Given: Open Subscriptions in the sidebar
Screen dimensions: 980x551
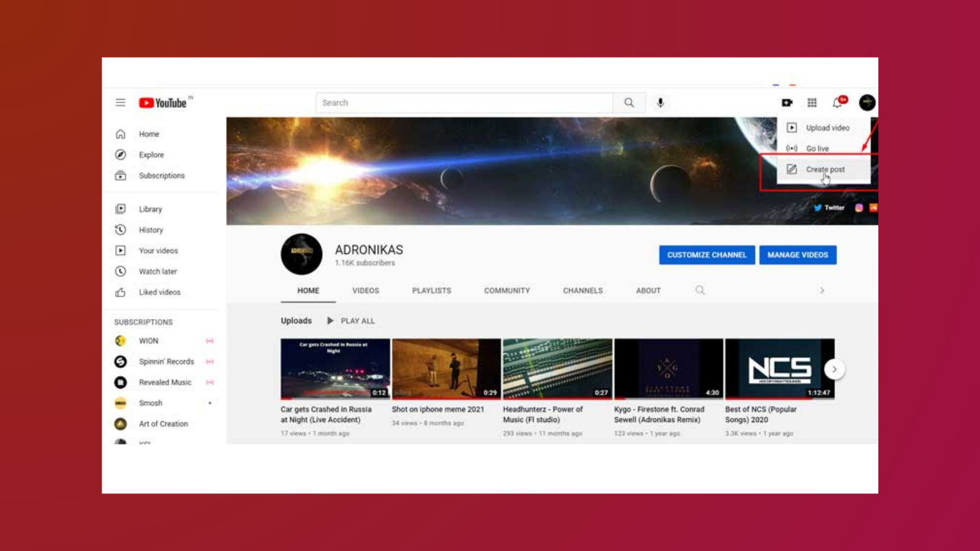Looking at the screenshot, I should pyautogui.click(x=160, y=176).
